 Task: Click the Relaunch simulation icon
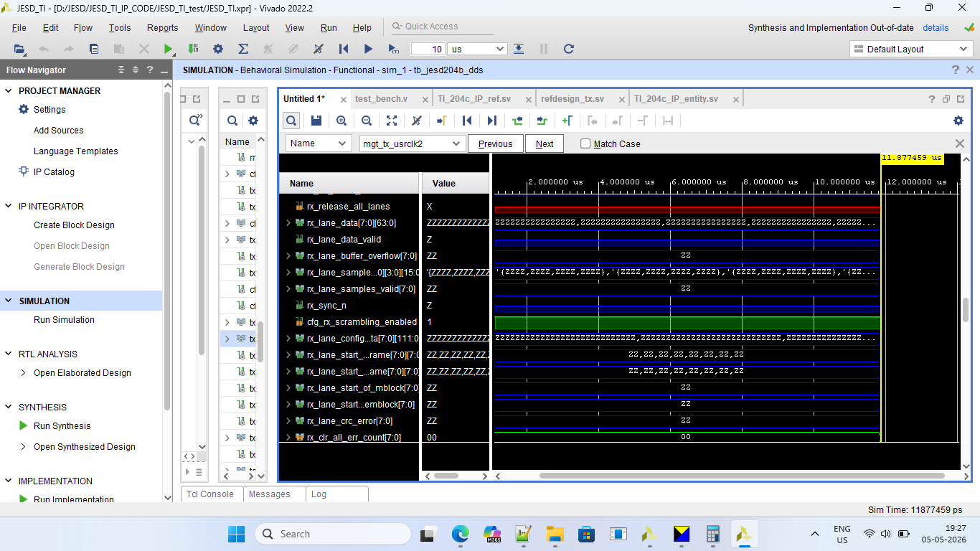569,49
